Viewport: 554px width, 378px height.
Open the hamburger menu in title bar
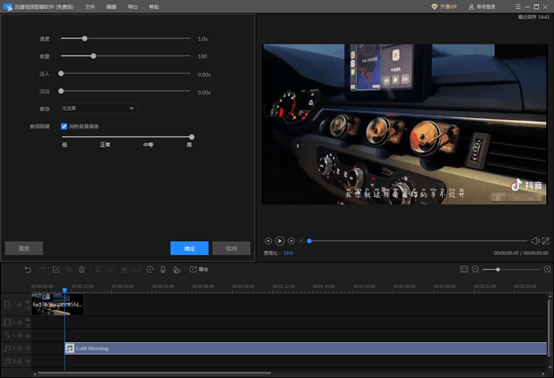(x=518, y=7)
